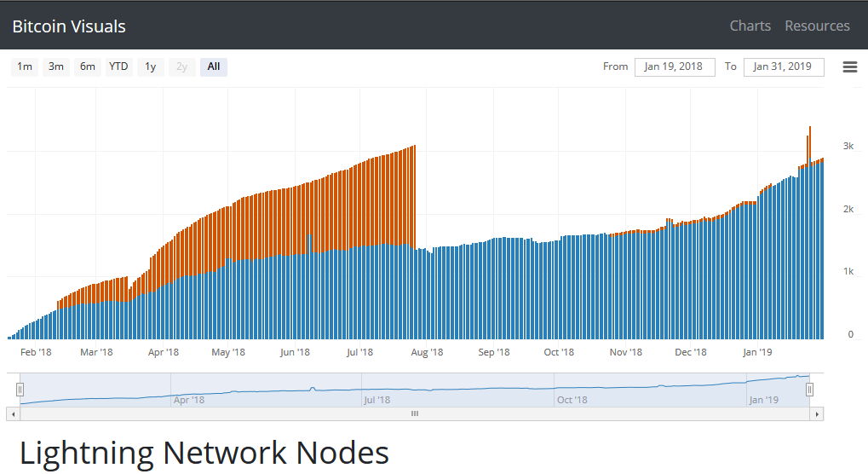Viewport: 868px width, 474px height.
Task: Open the chart hamburger menu icon
Action: coord(849,67)
